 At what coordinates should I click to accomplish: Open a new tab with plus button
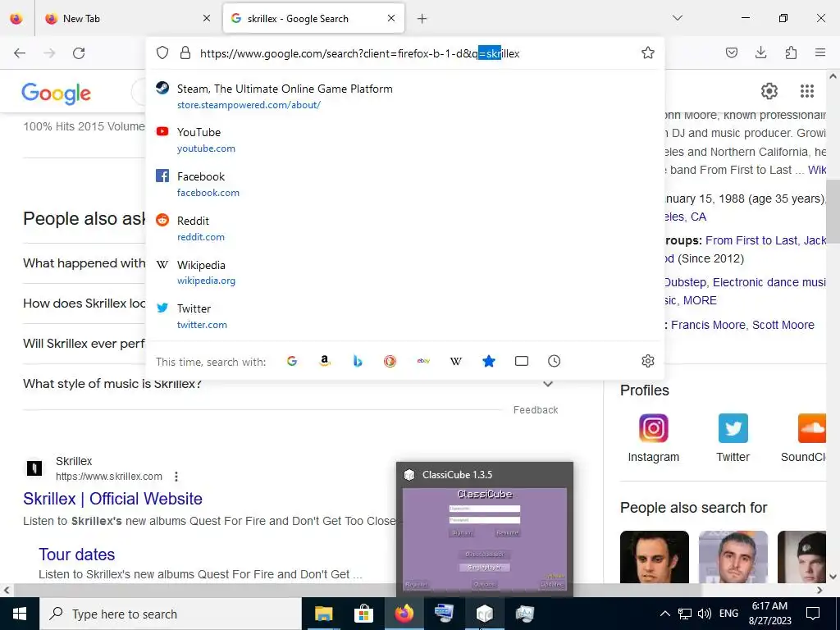[422, 19]
